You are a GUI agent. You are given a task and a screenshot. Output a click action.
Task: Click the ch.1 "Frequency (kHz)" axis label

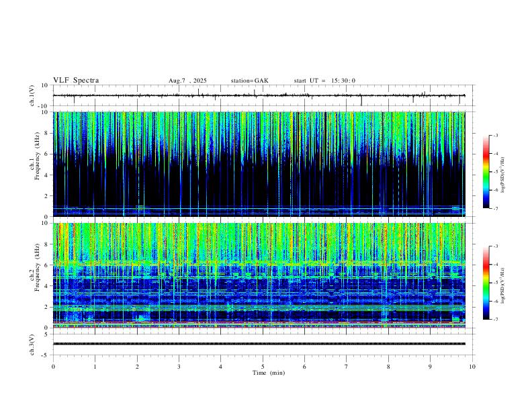click(37, 156)
